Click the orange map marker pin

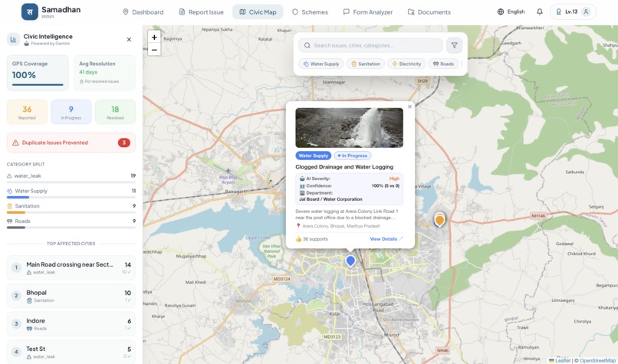439,219
